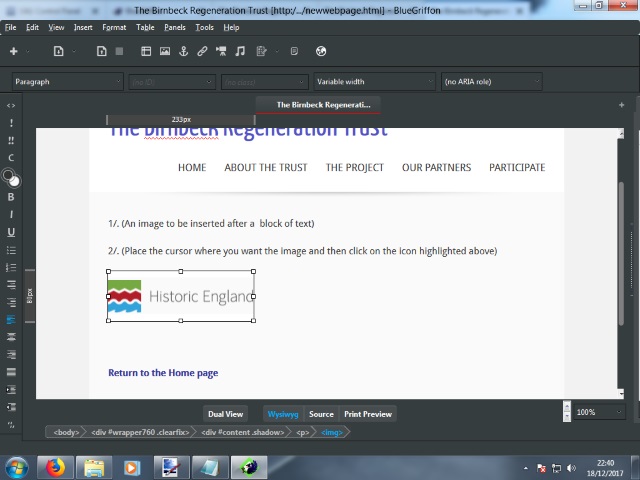
Task: Select The Birnbeck Regenerati... document tab
Action: (318, 105)
